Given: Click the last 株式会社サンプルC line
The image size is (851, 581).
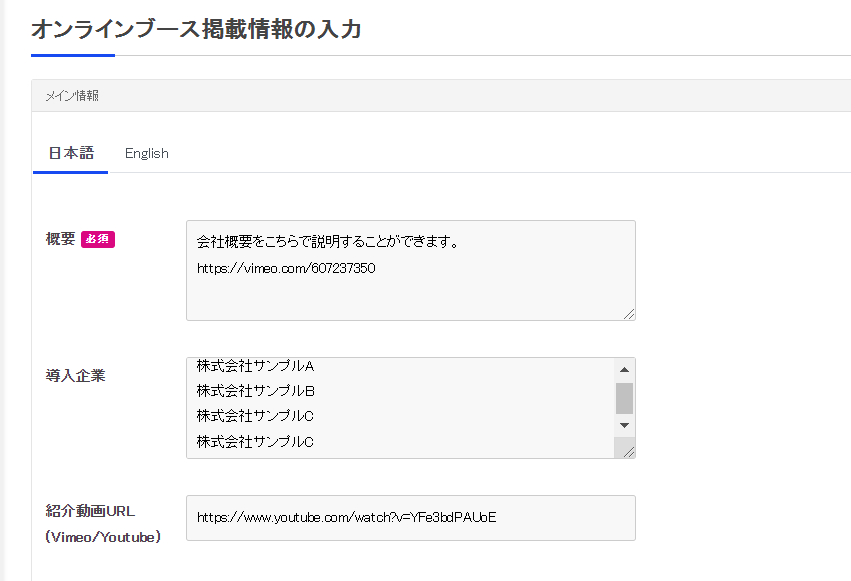Looking at the screenshot, I should pyautogui.click(x=255, y=442).
